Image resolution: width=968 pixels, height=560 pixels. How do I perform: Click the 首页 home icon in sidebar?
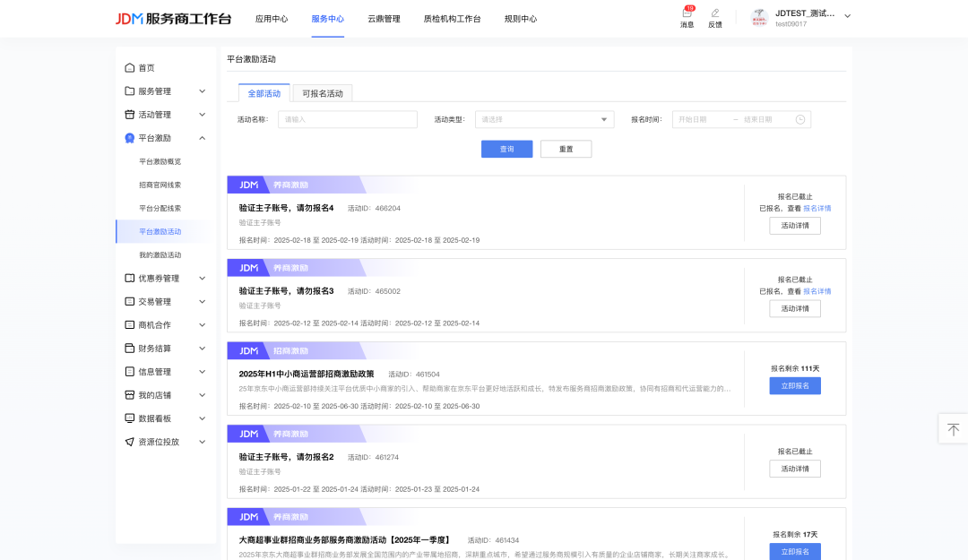tap(130, 68)
